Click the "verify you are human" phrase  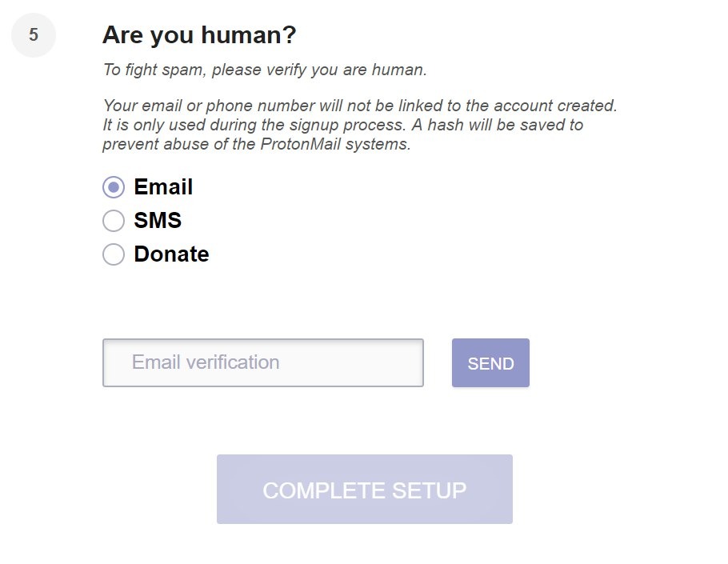coord(347,70)
